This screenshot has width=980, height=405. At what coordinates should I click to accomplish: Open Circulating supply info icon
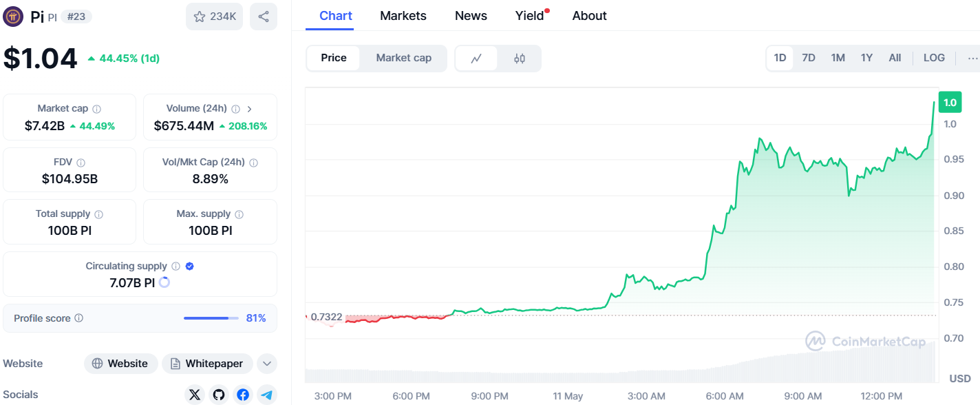coord(175,267)
